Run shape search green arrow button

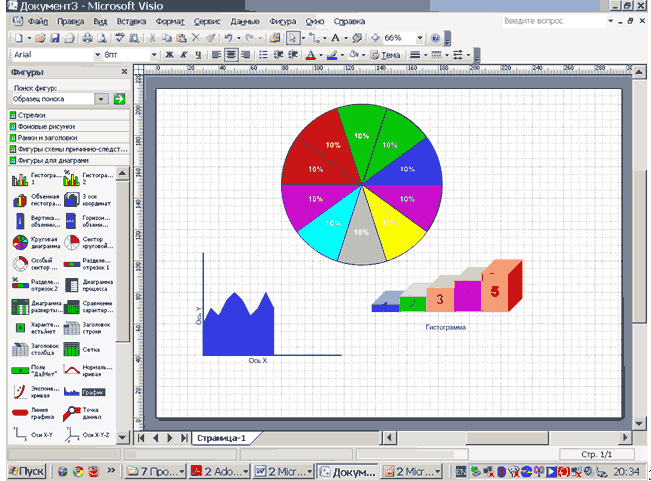point(120,99)
